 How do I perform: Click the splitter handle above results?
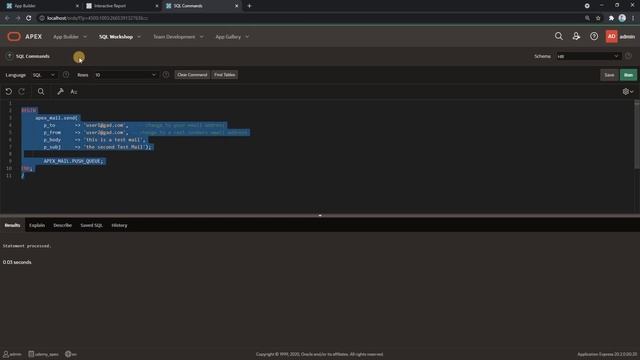point(320,215)
